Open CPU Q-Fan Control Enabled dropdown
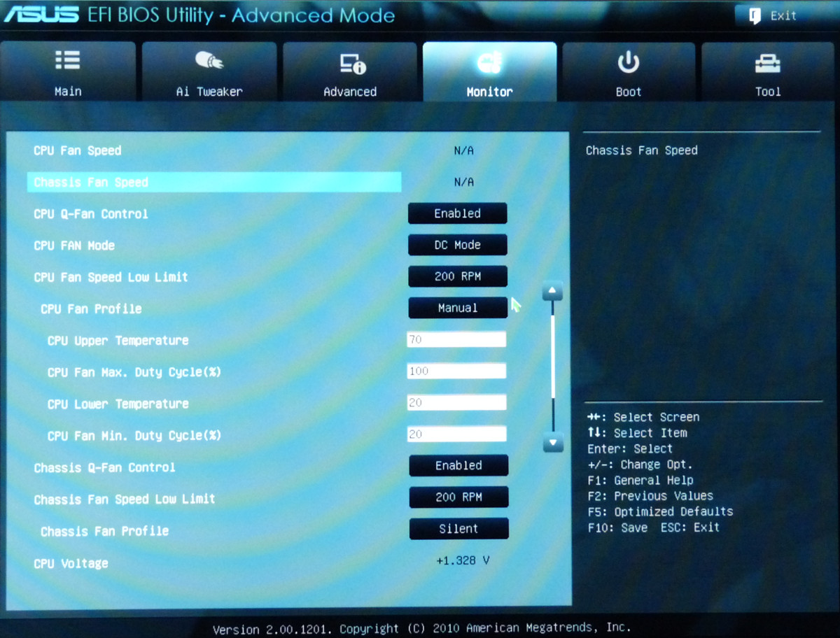The height and width of the screenshot is (638, 840). pyautogui.click(x=457, y=213)
